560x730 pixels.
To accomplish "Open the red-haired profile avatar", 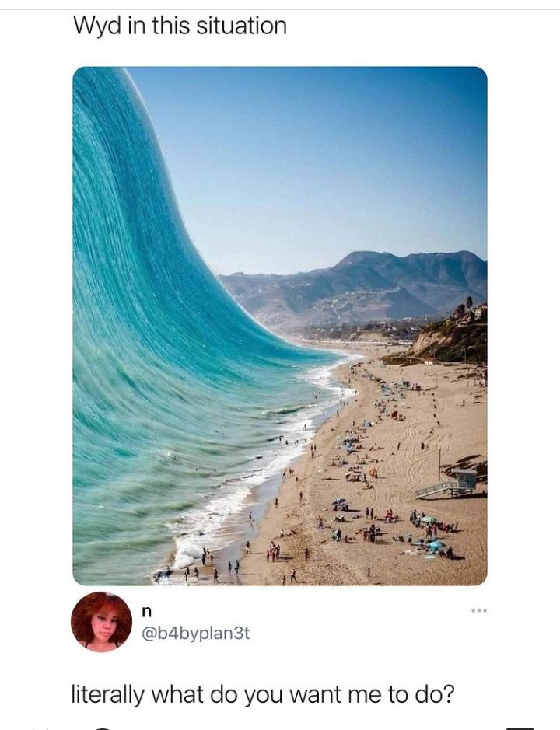I will (x=101, y=621).
